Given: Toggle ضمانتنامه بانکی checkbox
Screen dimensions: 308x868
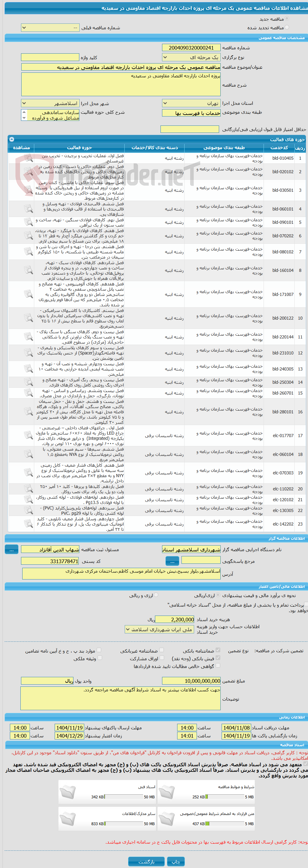Looking at the screenshot, I should click(218, 650).
